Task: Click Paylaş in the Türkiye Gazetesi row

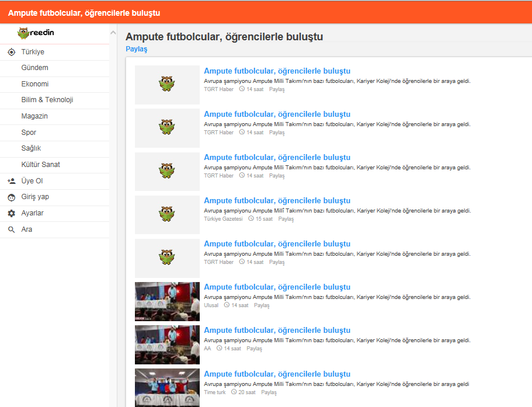Action: [286, 219]
